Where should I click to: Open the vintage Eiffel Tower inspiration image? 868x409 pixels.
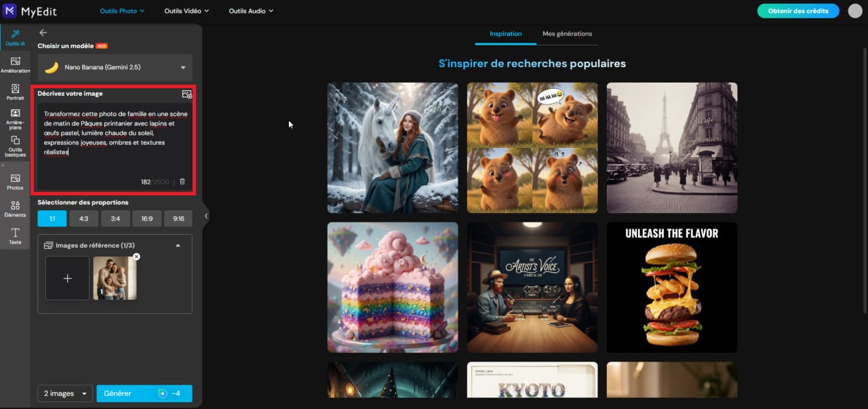coord(672,148)
